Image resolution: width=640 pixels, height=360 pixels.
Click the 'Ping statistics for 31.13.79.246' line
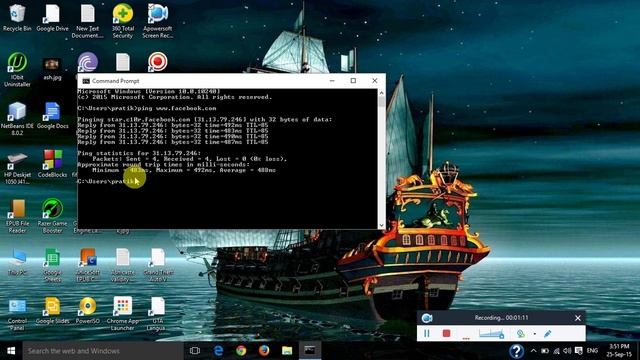(139, 153)
